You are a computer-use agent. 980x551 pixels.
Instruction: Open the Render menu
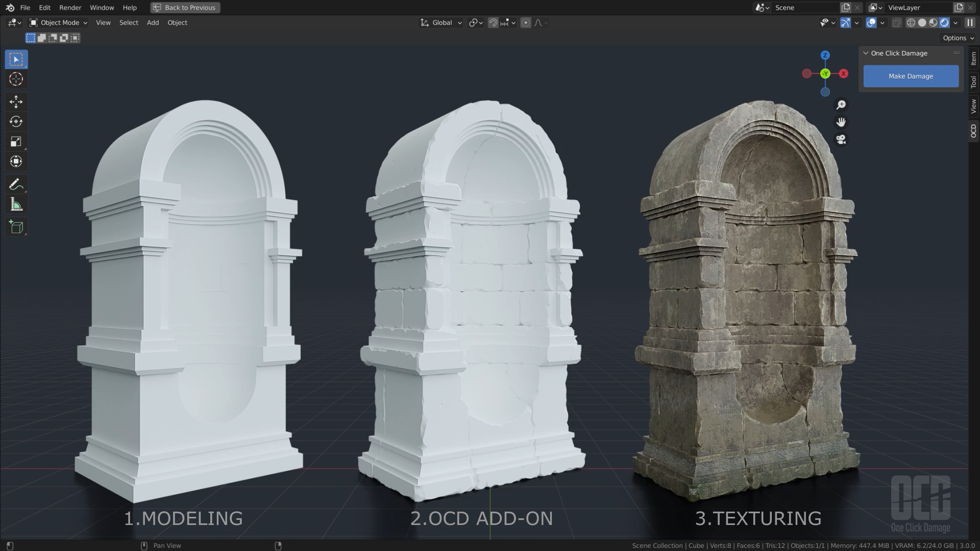[70, 8]
